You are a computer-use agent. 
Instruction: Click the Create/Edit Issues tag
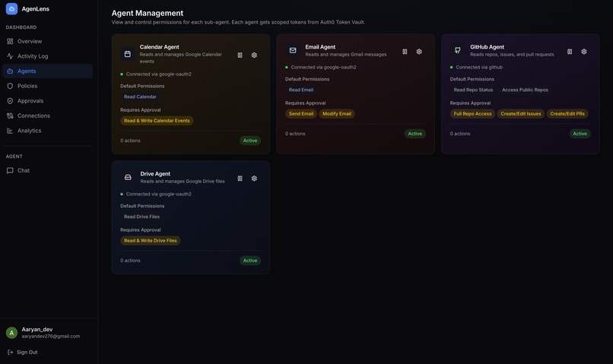point(521,114)
